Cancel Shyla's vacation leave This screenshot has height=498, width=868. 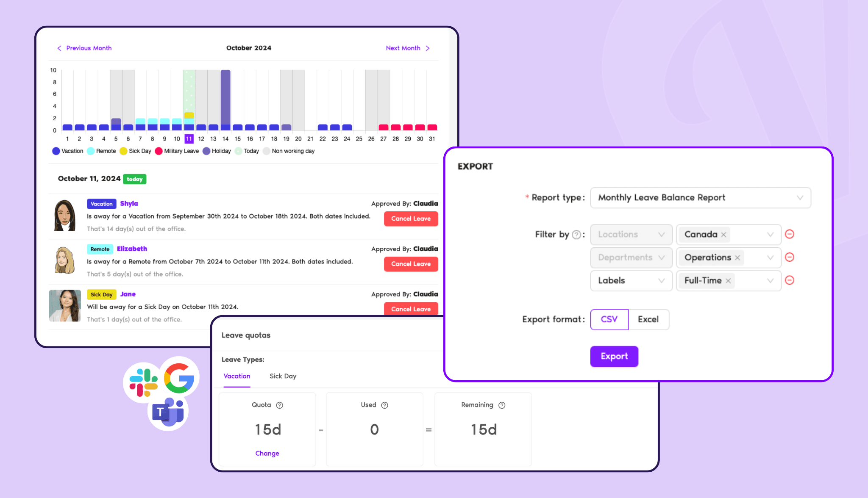coord(410,219)
